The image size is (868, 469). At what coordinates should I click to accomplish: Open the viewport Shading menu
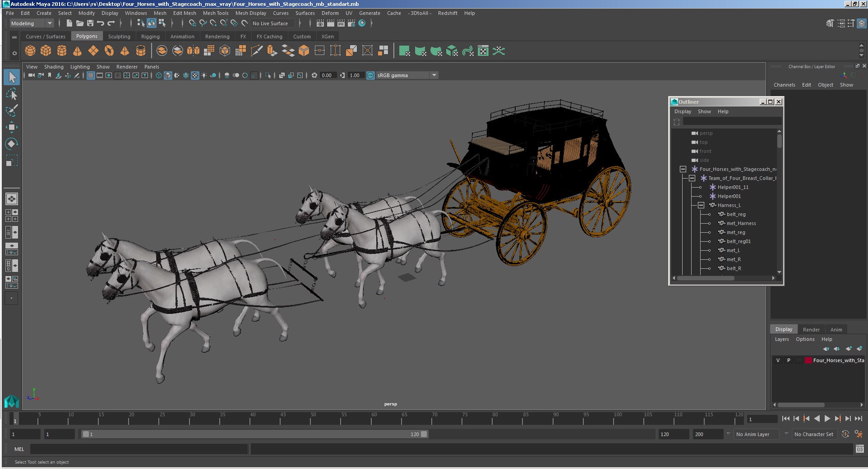54,67
